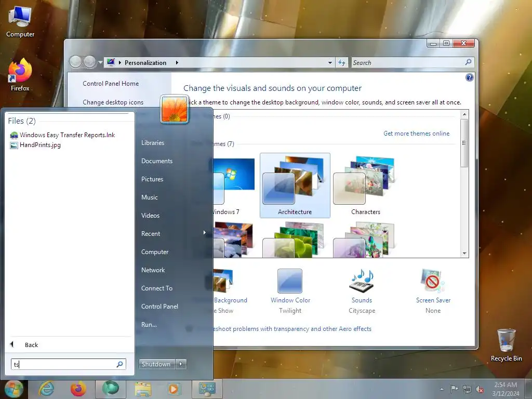Click the Windows Start orb
Screen dimensions: 532x399
13,389
